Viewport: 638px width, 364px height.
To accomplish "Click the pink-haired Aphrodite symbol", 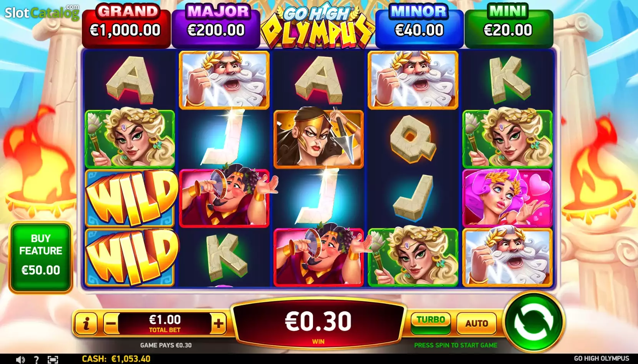I will point(507,198).
